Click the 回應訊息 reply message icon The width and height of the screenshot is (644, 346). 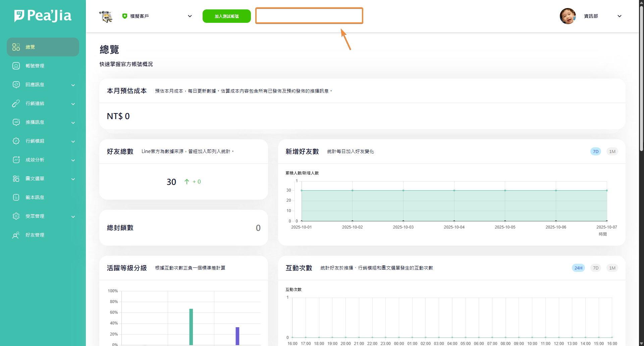click(x=16, y=85)
